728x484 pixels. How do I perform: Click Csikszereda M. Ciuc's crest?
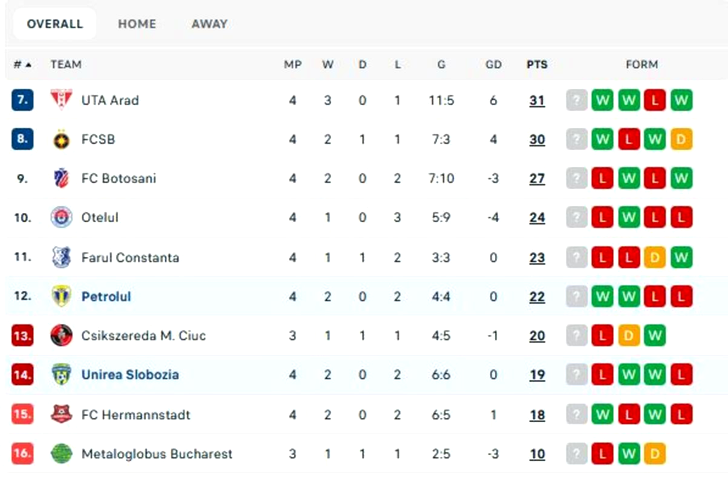click(x=61, y=336)
